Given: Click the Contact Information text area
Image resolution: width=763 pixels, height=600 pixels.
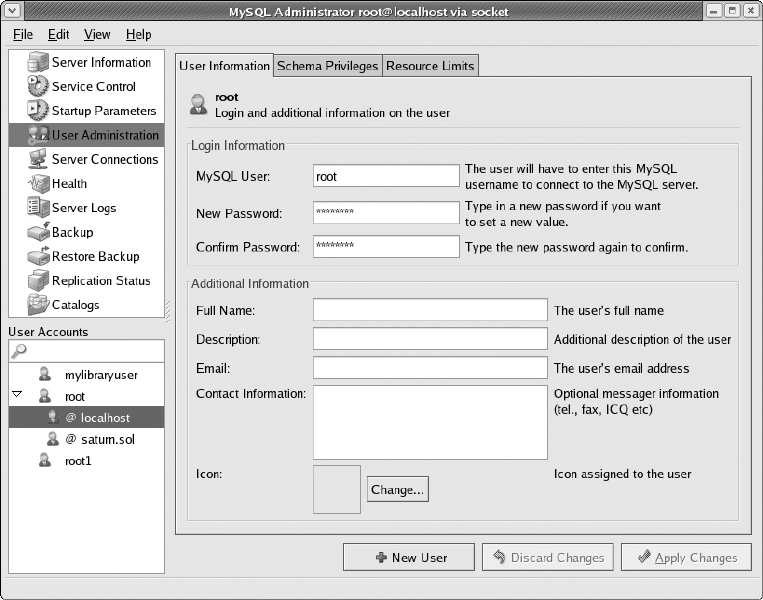Looking at the screenshot, I should point(430,422).
